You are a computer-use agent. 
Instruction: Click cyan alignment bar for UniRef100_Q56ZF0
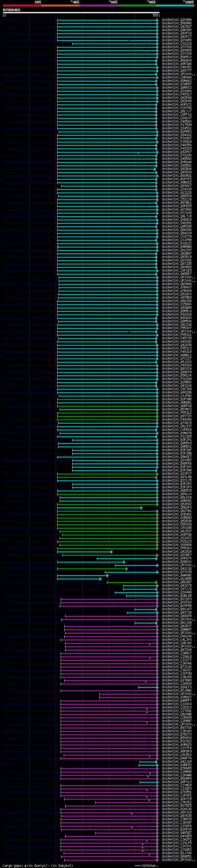[x=100, y=508]
